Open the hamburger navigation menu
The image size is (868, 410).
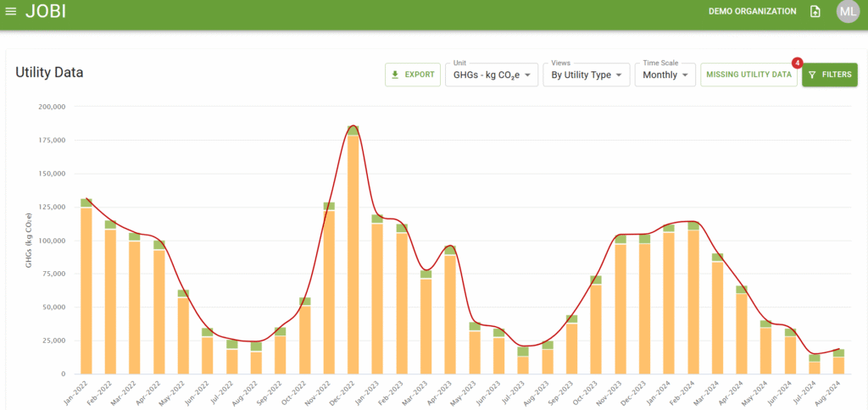(10, 12)
